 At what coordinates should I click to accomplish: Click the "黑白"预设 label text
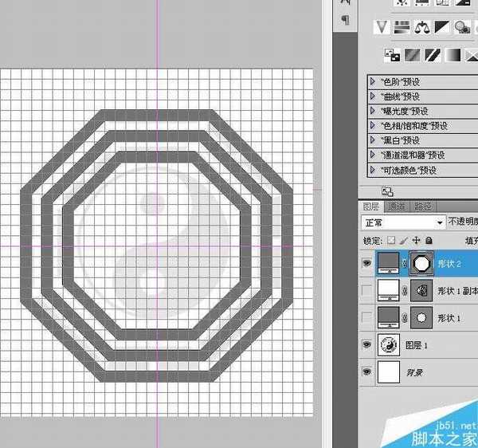(400, 140)
